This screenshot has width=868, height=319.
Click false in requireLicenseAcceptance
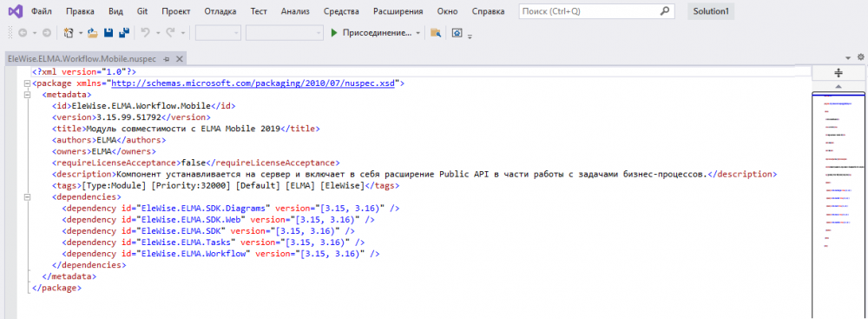click(194, 163)
